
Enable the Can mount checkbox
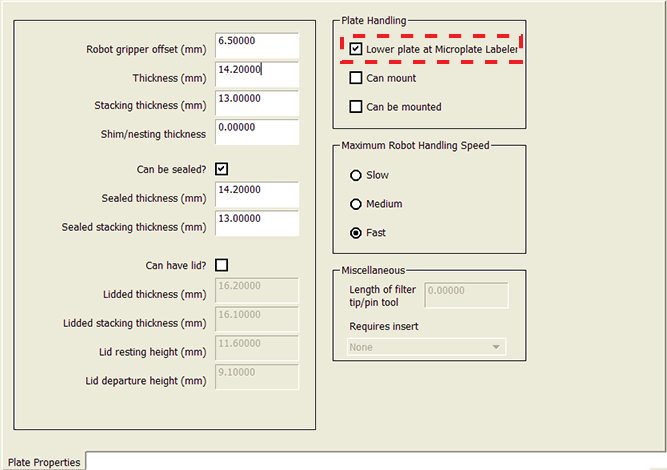(355, 78)
